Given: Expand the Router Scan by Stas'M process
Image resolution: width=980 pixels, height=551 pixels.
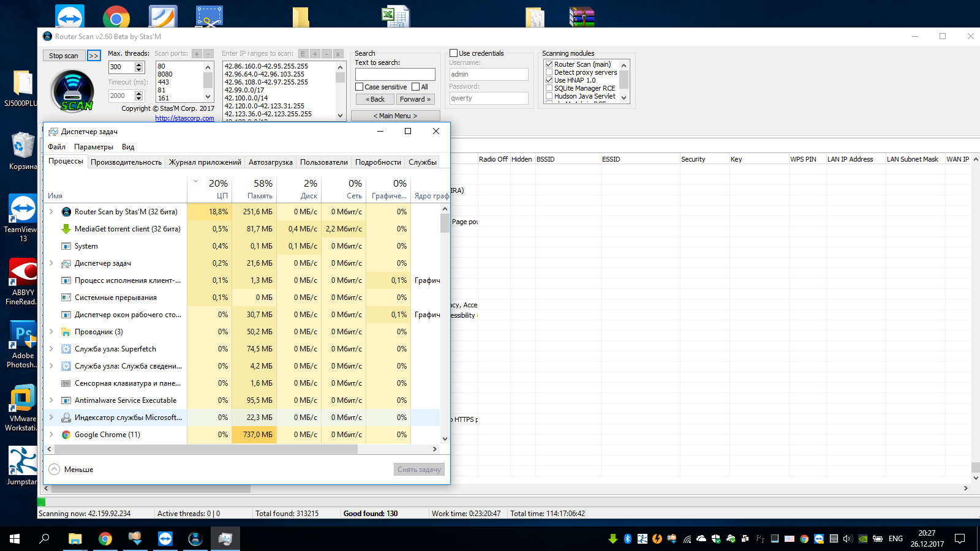Looking at the screenshot, I should pos(51,212).
